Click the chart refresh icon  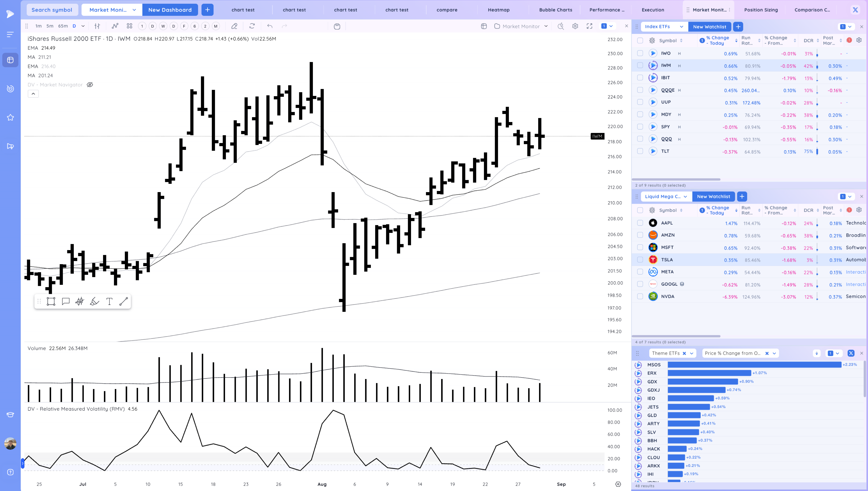point(252,26)
